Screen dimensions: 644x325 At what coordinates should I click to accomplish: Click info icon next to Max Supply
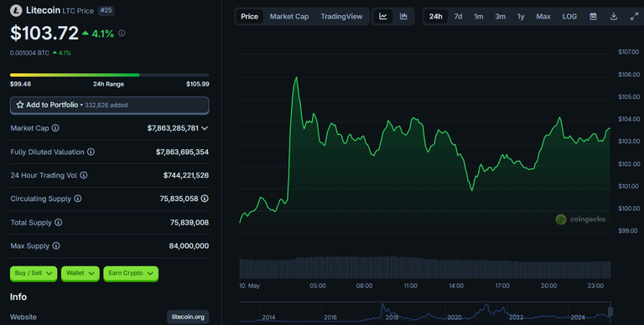tap(56, 245)
